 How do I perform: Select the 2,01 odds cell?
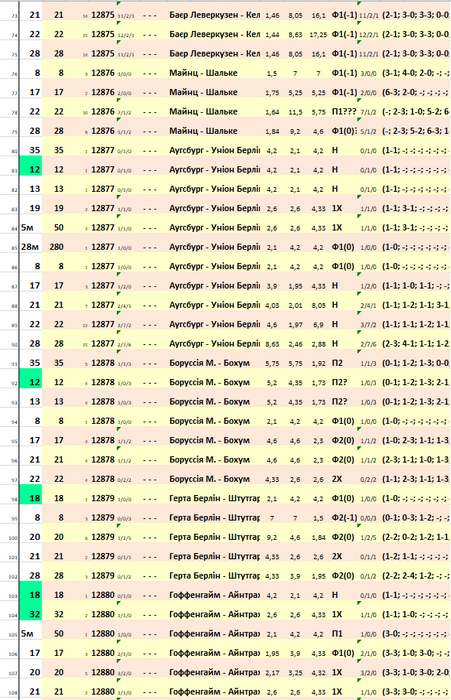[x=295, y=305]
